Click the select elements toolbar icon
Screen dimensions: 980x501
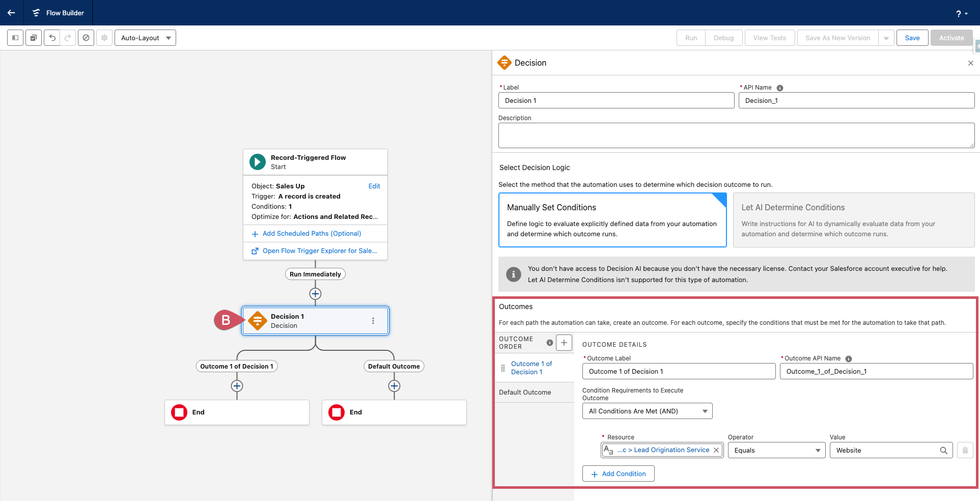[x=34, y=38]
